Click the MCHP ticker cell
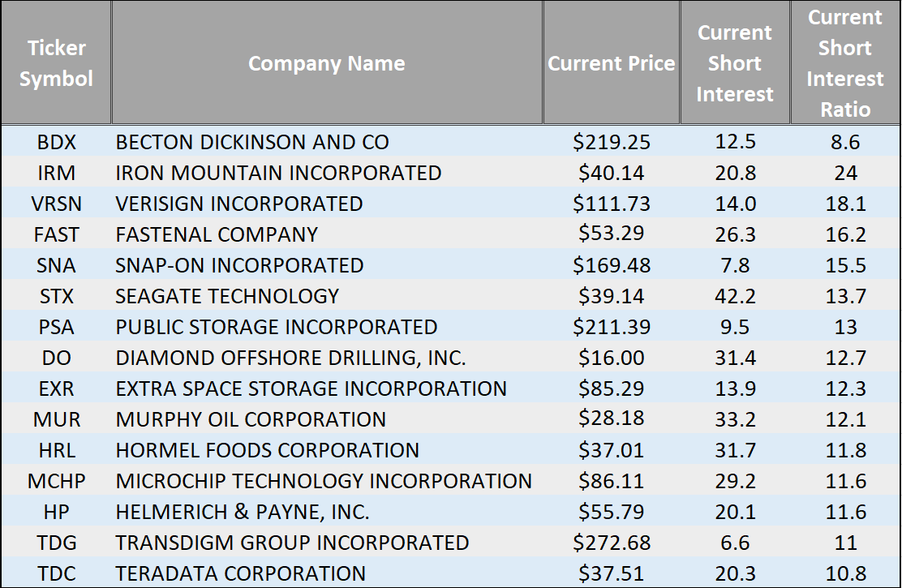 pos(56,481)
